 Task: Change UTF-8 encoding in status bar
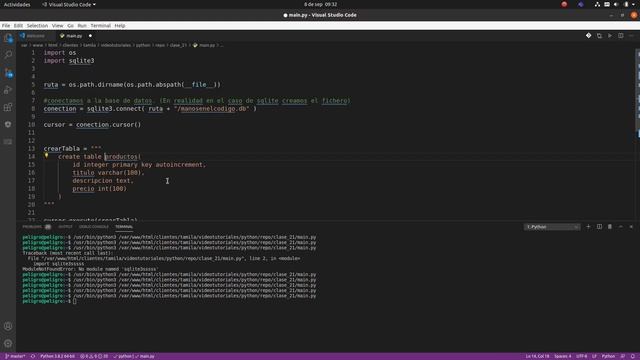[x=582, y=356]
